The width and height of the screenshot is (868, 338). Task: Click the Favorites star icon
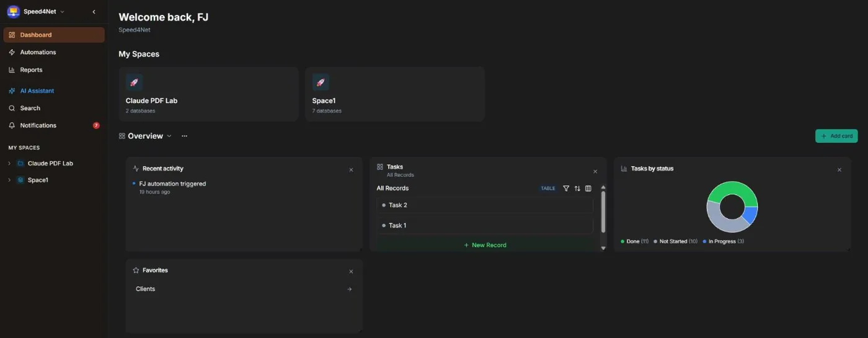(x=136, y=270)
